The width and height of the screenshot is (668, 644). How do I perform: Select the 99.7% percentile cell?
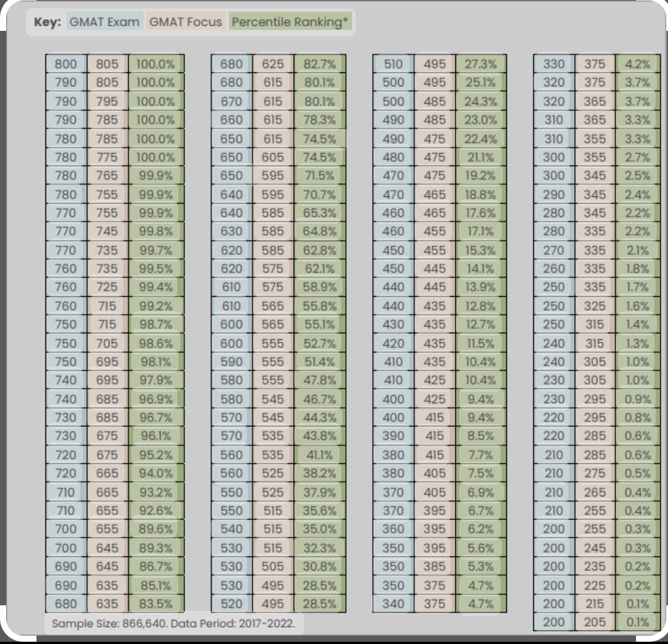(x=156, y=250)
